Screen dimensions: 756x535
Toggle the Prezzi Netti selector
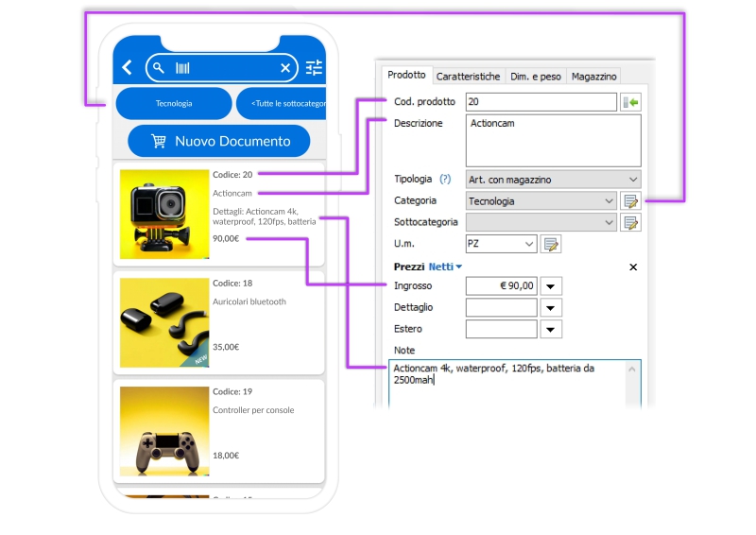[445, 267]
